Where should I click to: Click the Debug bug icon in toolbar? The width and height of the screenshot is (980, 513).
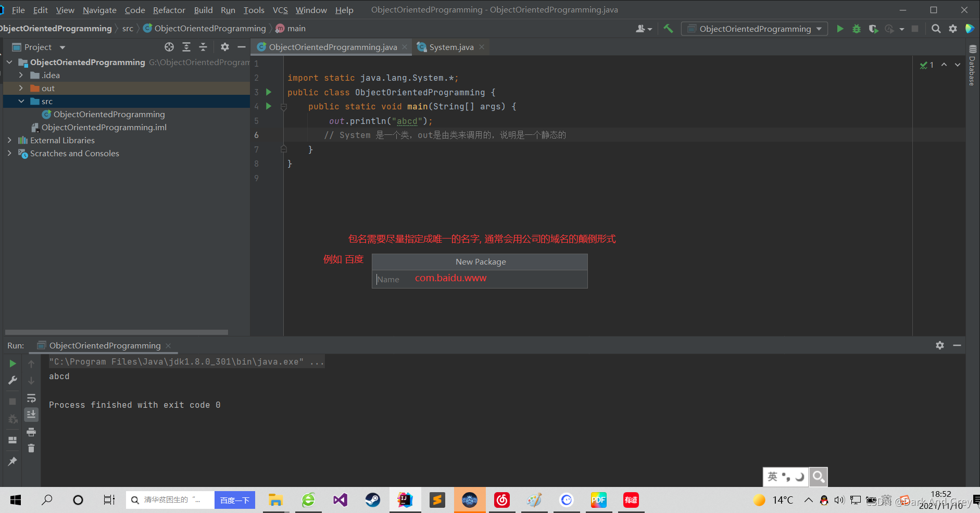coord(857,29)
